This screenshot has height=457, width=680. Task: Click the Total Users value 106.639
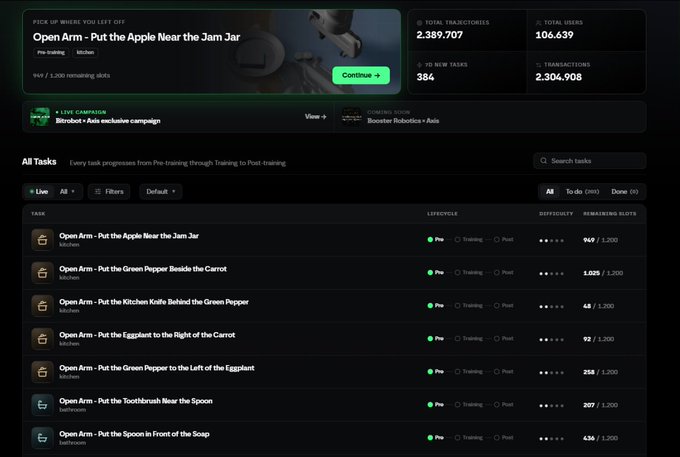554,35
